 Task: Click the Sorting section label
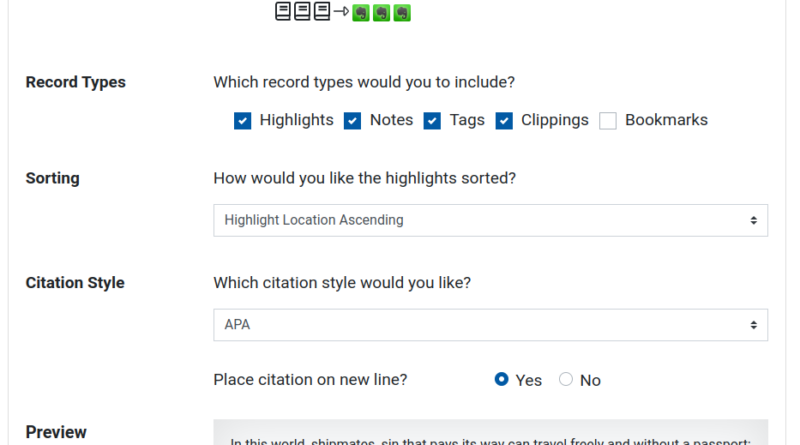pyautogui.click(x=53, y=178)
